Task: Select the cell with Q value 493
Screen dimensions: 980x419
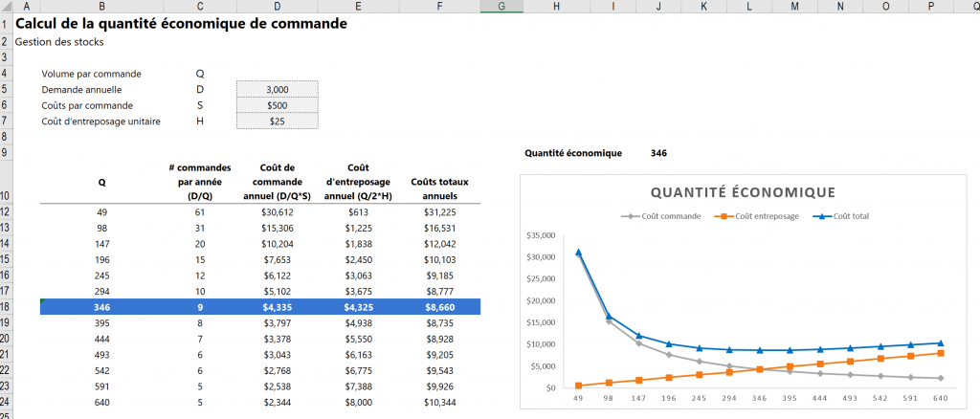Action: point(101,354)
